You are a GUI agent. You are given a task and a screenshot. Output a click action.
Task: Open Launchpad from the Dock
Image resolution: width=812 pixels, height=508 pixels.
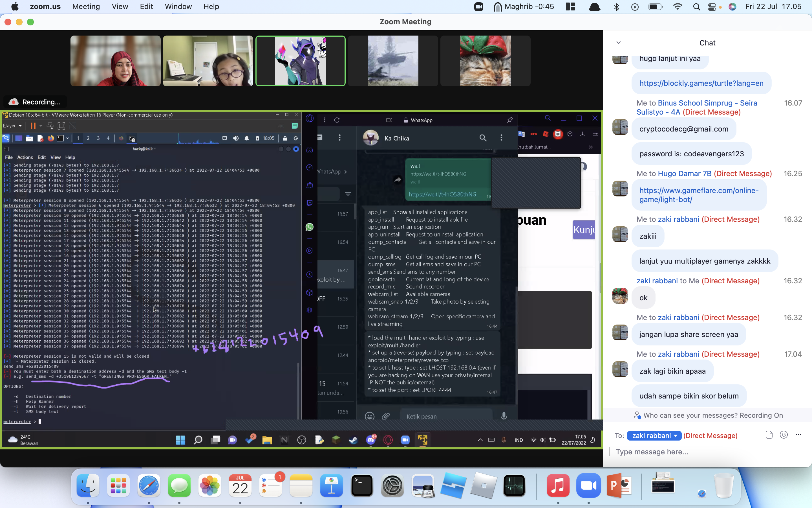(118, 485)
